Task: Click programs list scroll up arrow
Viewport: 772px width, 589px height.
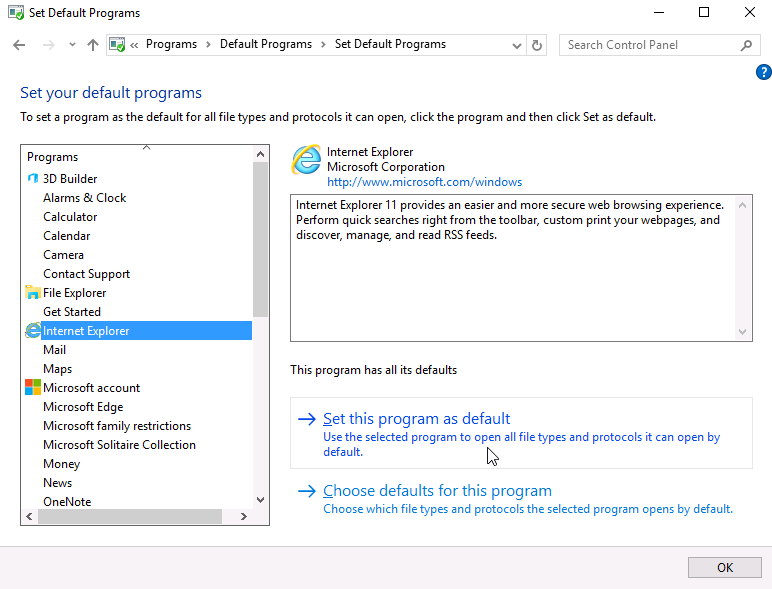Action: click(260, 154)
